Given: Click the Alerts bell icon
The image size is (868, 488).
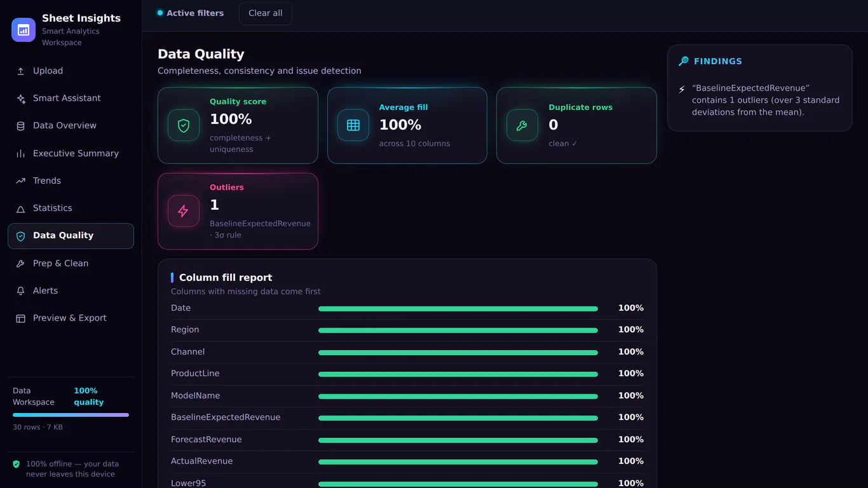Looking at the screenshot, I should pyautogui.click(x=20, y=291).
